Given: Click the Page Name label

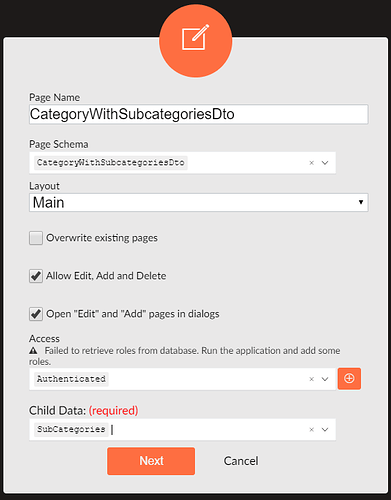Looking at the screenshot, I should [x=54, y=97].
